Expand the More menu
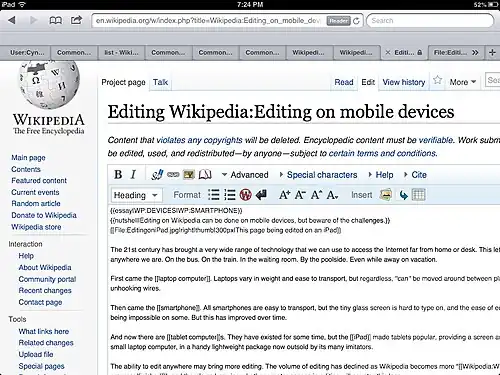 pos(463,82)
